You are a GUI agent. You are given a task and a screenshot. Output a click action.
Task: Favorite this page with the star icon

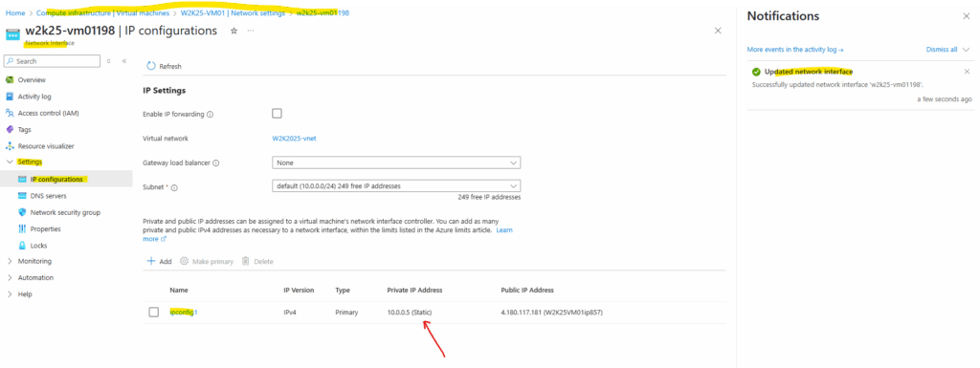pyautogui.click(x=234, y=31)
